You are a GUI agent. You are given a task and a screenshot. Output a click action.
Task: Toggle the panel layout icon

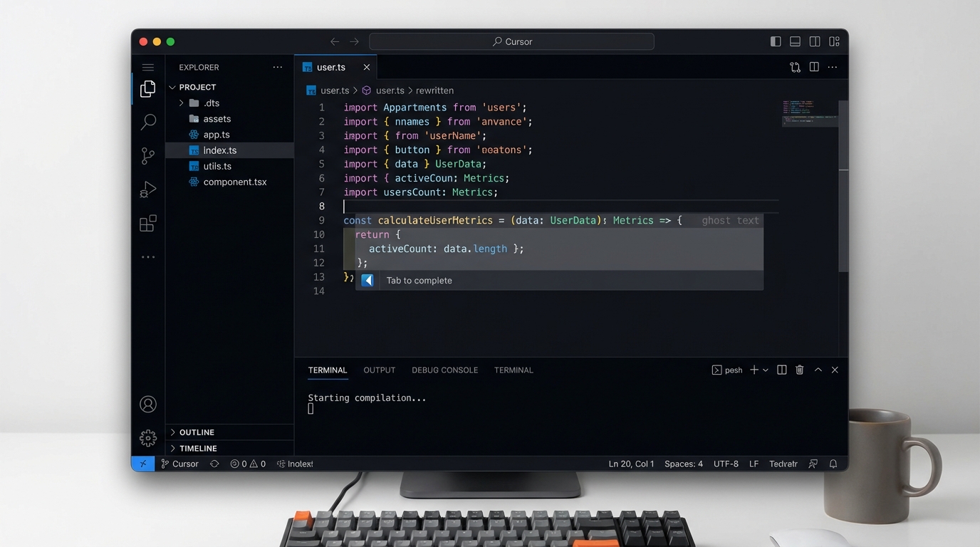[794, 41]
